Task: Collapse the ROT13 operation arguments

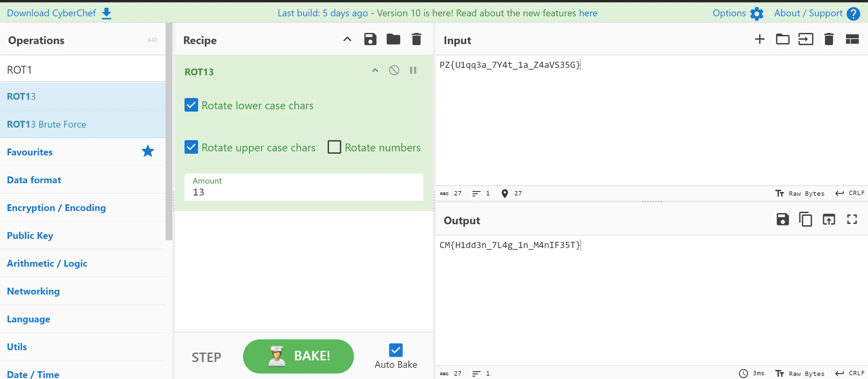Action: (x=375, y=71)
